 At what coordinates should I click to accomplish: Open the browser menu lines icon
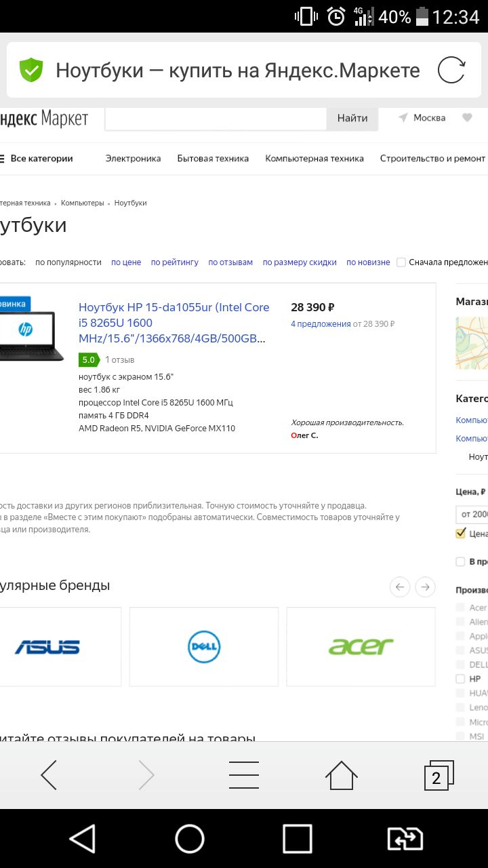point(243,775)
